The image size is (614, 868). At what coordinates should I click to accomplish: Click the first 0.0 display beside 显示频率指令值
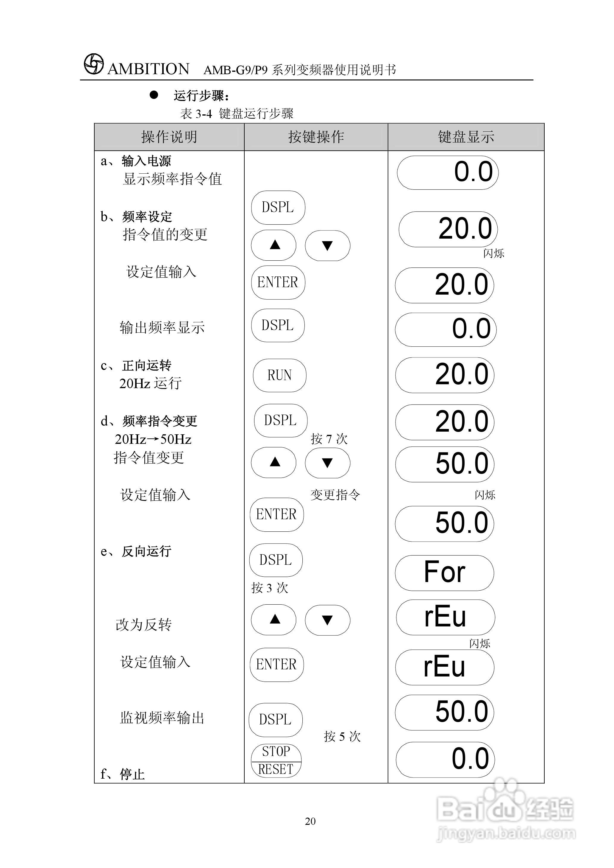tap(448, 172)
